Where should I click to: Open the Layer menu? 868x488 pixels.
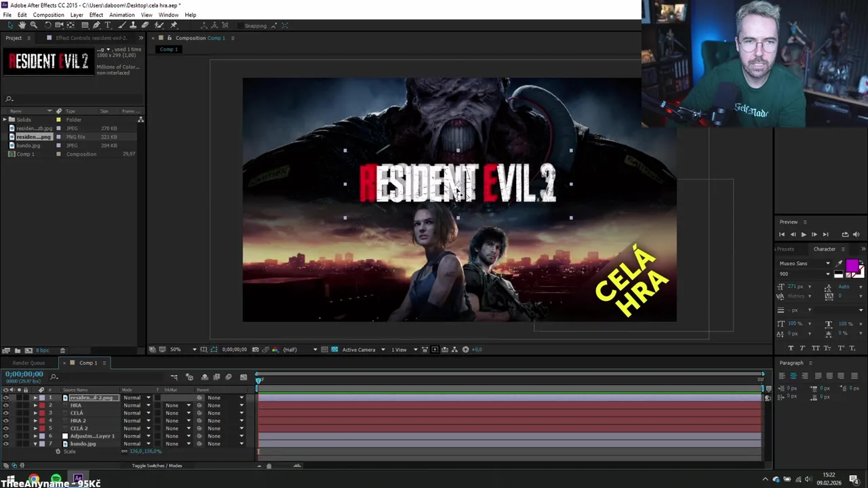[x=77, y=15]
